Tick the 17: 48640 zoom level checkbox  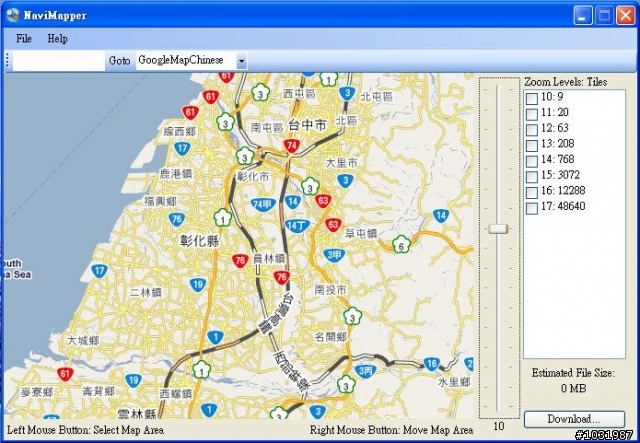[531, 208]
